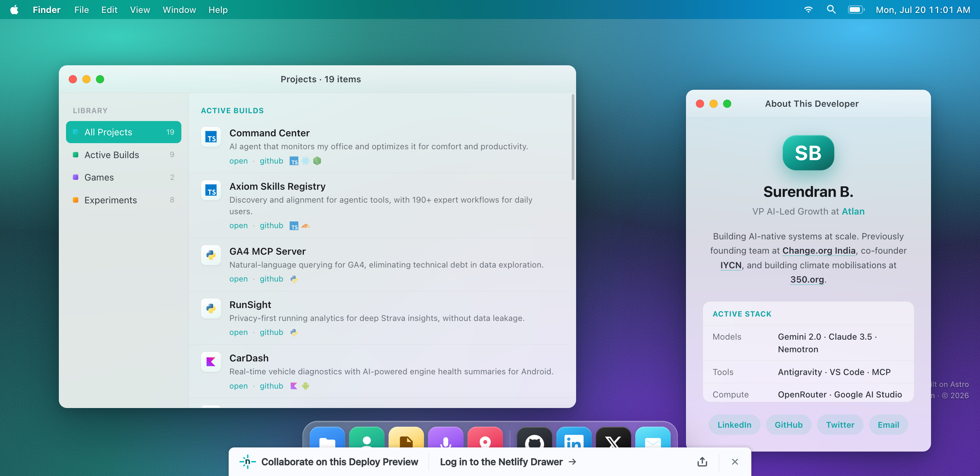Click the Axiom Skills Registry TypeScript icon

tap(211, 190)
